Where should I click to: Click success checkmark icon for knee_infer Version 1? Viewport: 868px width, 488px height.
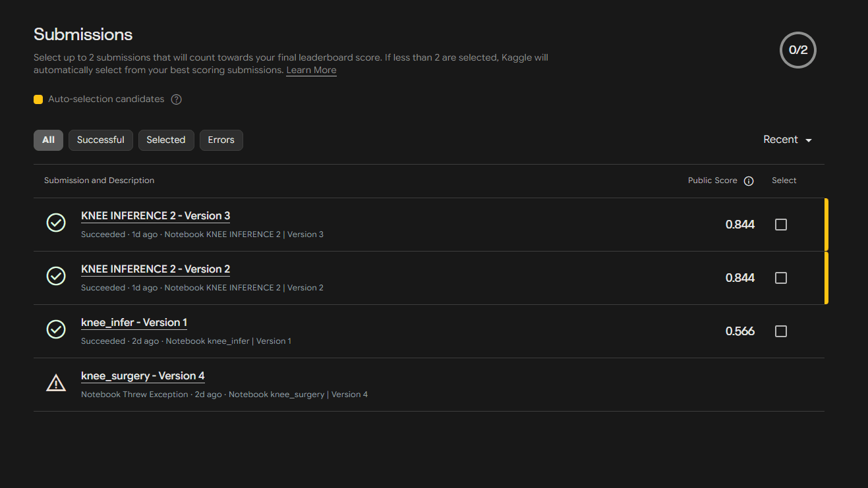(x=56, y=329)
